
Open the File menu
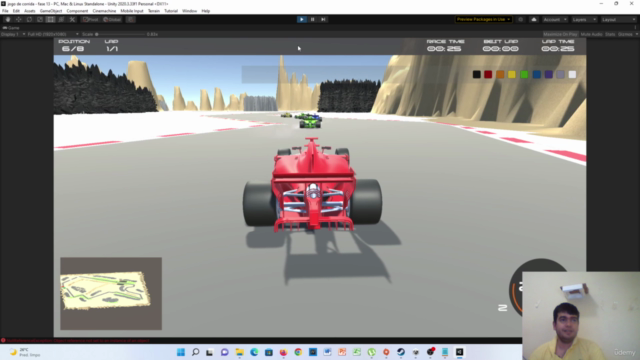pyautogui.click(x=5, y=11)
